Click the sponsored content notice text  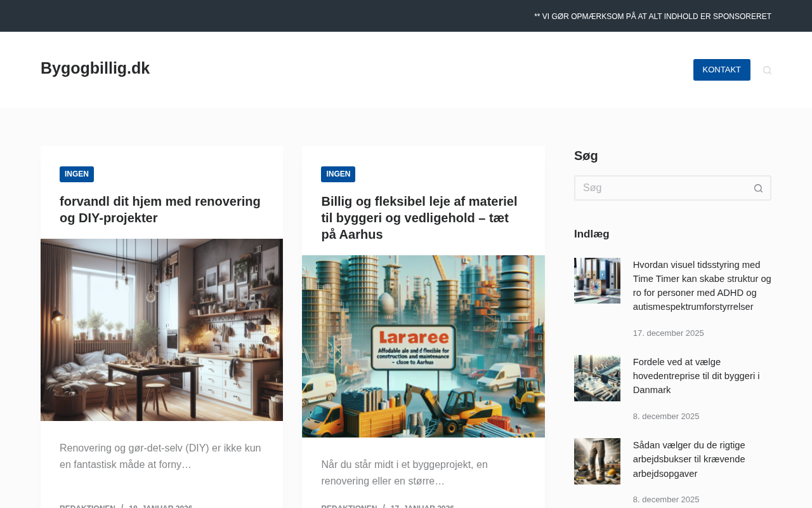[653, 17]
